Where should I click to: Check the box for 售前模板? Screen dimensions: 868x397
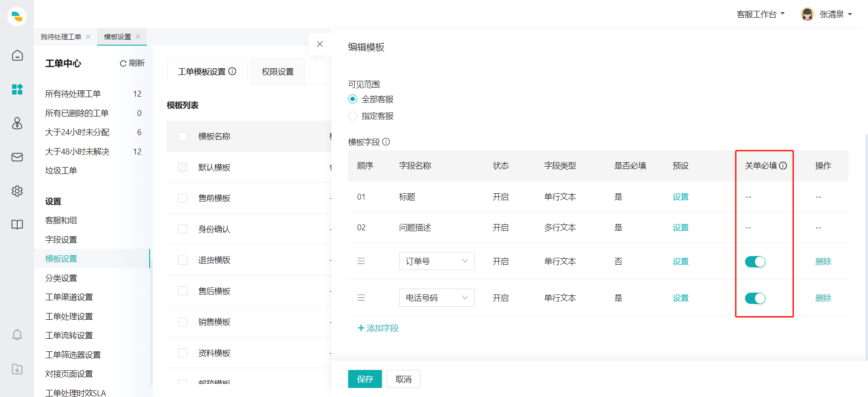point(183,198)
